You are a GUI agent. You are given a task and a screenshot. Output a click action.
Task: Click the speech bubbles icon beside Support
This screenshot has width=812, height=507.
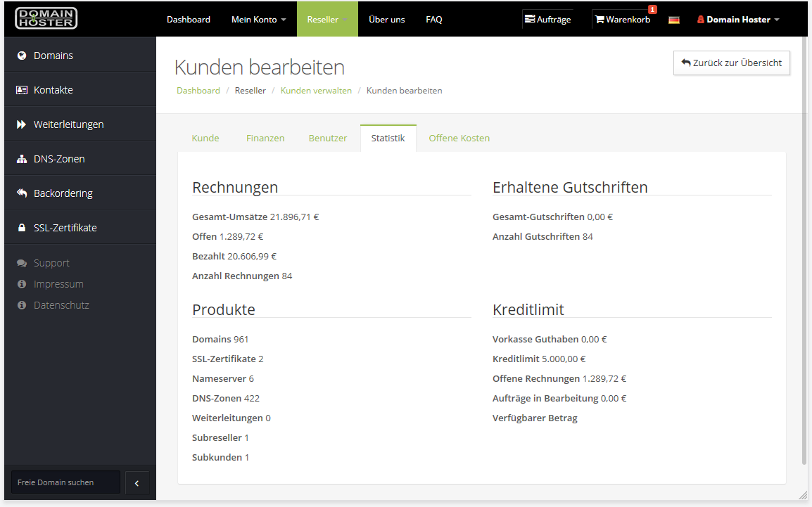point(22,263)
